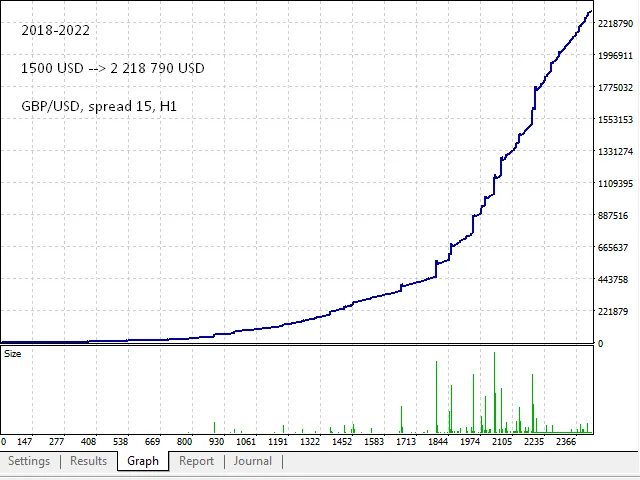Switch to the Journal tab

tap(253, 461)
